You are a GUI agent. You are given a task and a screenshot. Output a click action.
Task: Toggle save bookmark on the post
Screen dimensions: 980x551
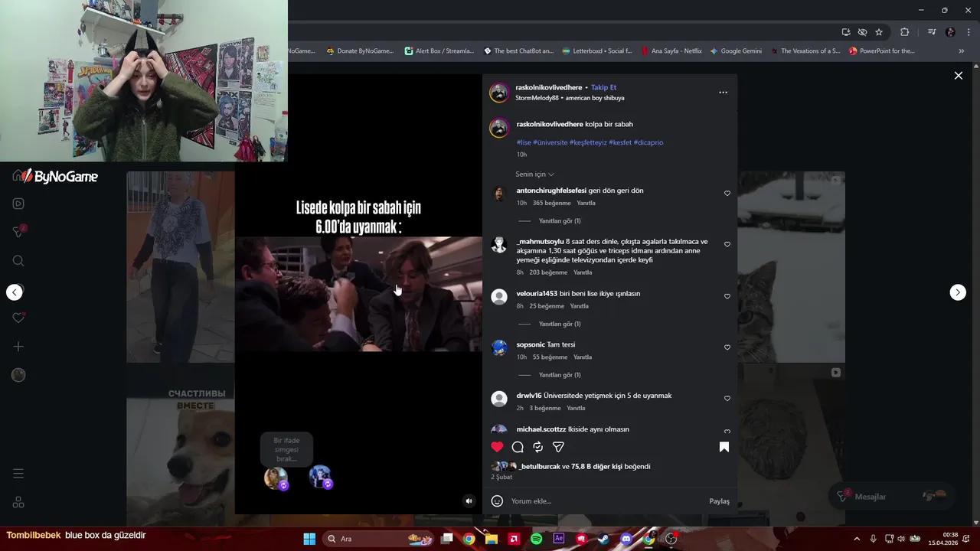(x=724, y=447)
